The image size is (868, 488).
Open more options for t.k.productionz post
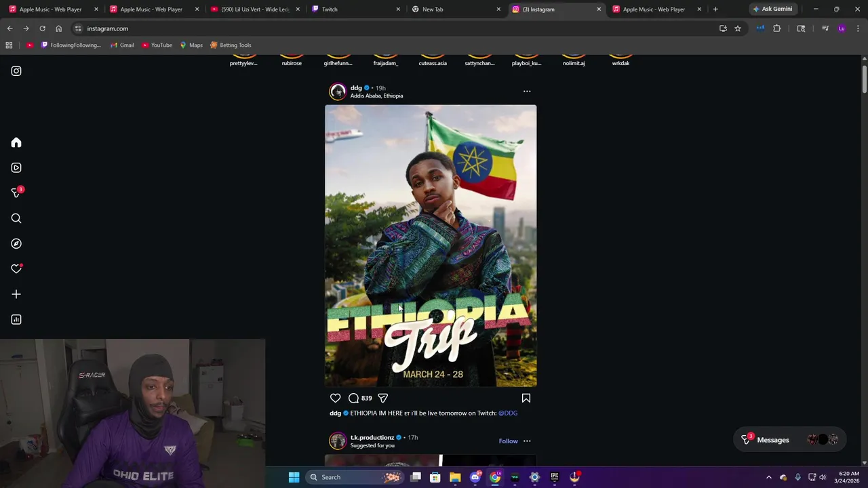(527, 441)
